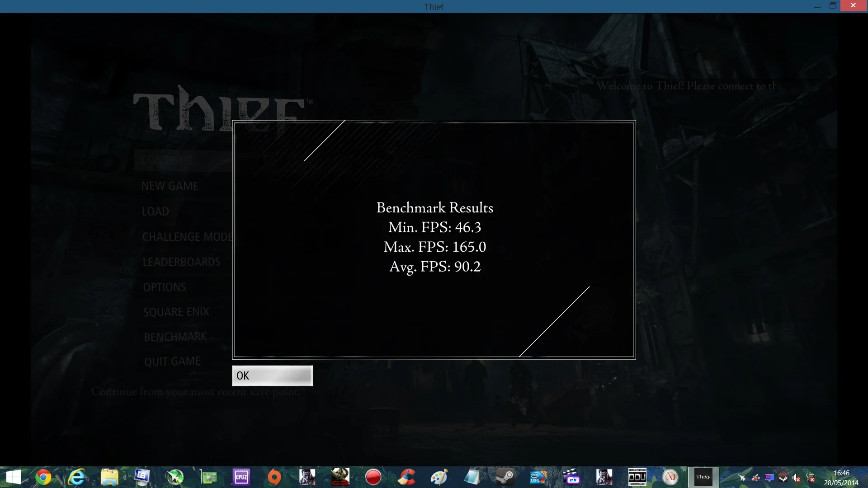The width and height of the screenshot is (868, 488).
Task: Select CHALLENGE MODE in the Thief menu
Action: pyautogui.click(x=188, y=237)
